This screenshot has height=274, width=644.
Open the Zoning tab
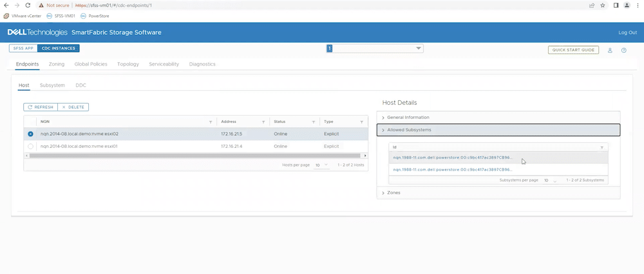[57, 64]
